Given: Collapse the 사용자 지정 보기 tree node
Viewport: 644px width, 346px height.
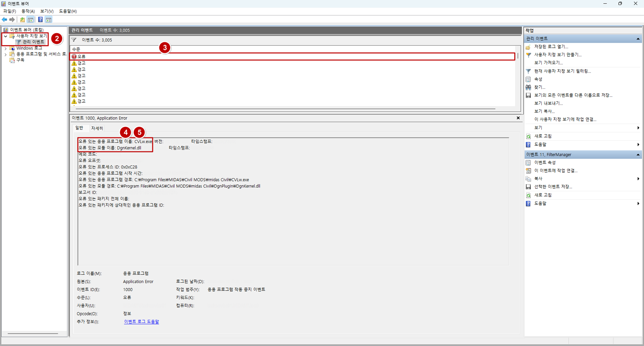Looking at the screenshot, I should point(5,36).
